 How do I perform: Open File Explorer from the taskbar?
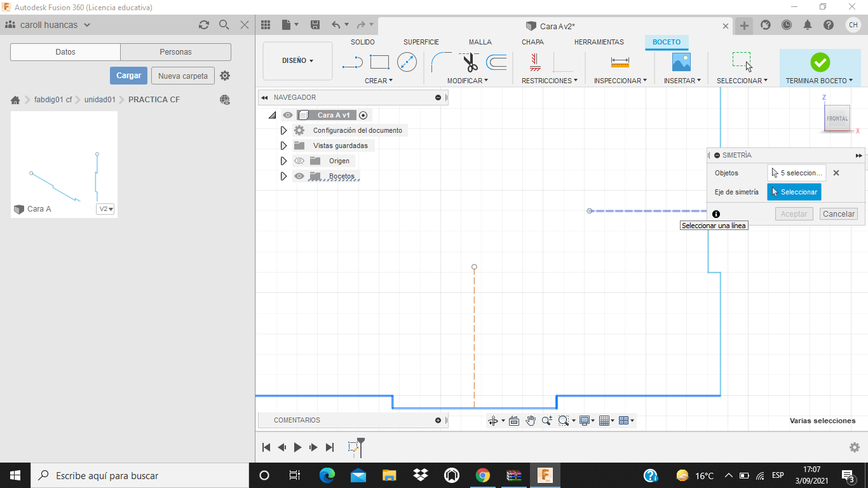coord(390,475)
